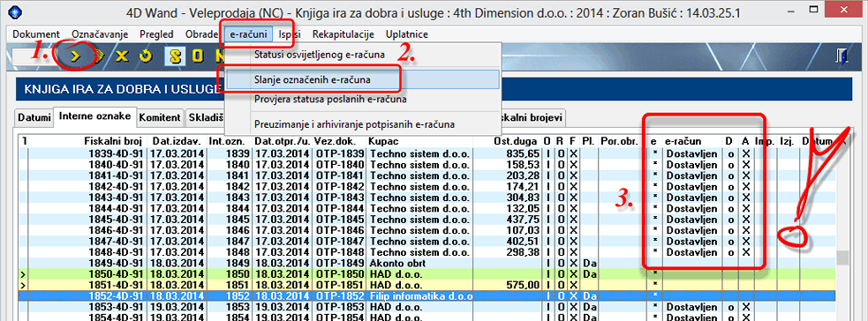Screen dimensions: 868x321
Task: Click Dostavljen status in row 1840
Action: coord(692,164)
